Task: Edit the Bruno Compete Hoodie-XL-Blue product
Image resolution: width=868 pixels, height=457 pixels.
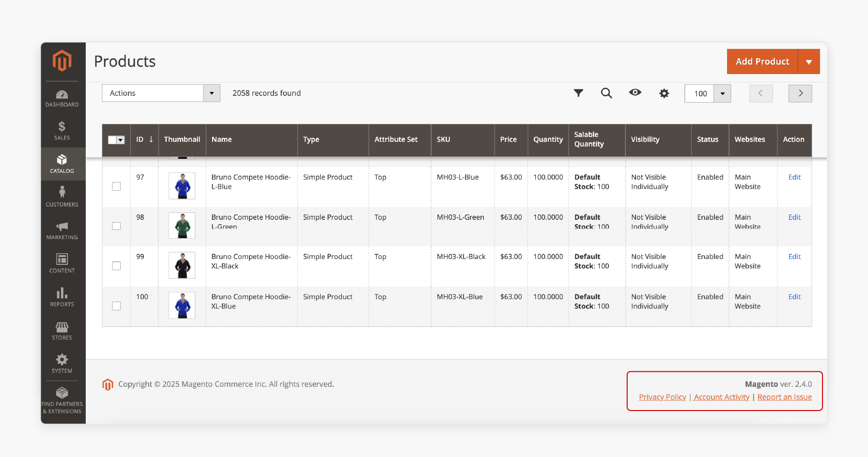Action: click(794, 297)
